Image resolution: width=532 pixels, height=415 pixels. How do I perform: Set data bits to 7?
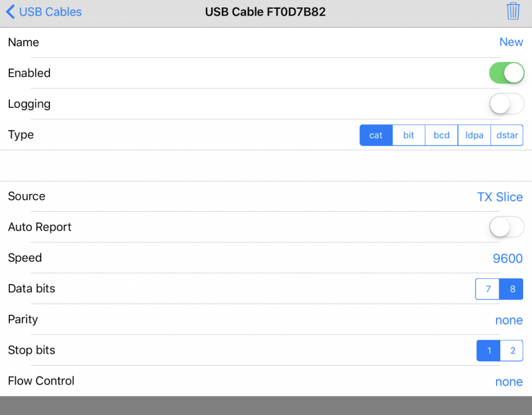(487, 289)
